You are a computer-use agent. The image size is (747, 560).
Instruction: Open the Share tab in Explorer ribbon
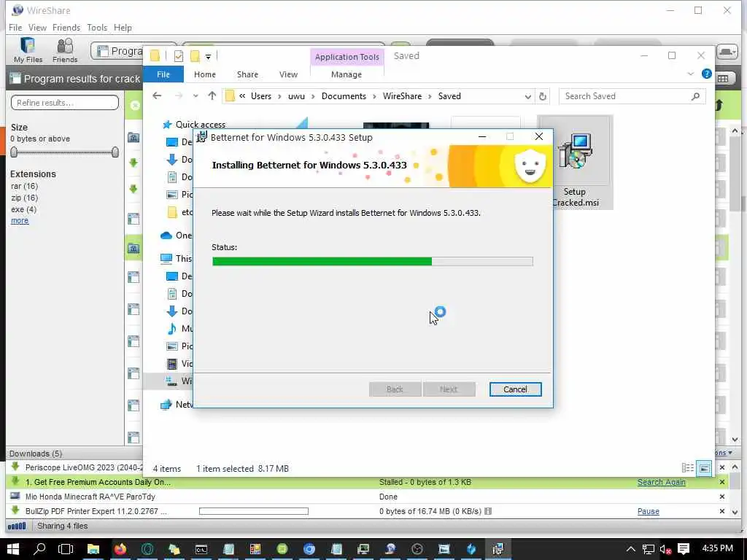247,74
